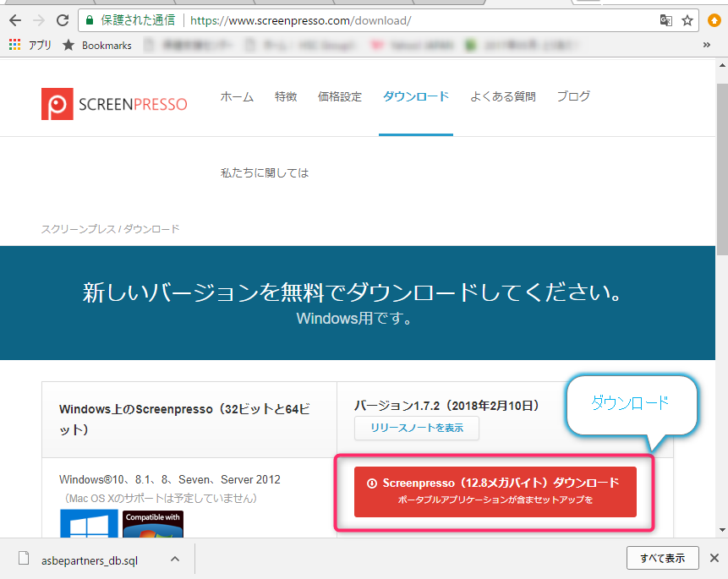
Task: Click the Windows®10、8.1、8、Seven、Server 2012 text
Action: click(170, 479)
